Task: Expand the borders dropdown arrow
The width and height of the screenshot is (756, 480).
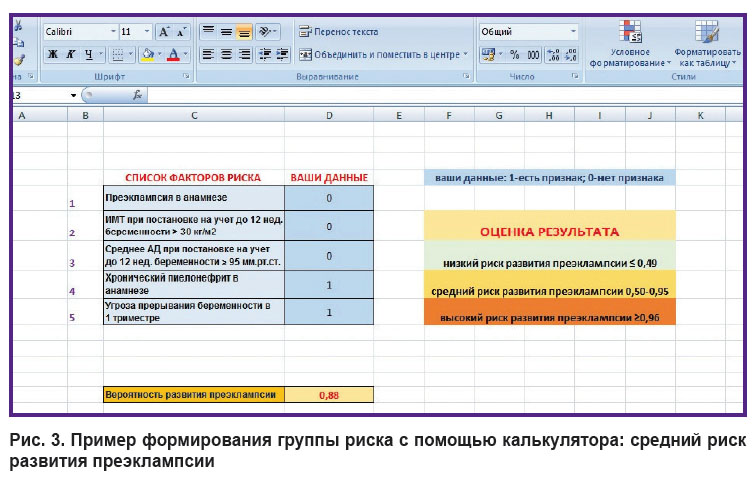Action: click(x=130, y=54)
